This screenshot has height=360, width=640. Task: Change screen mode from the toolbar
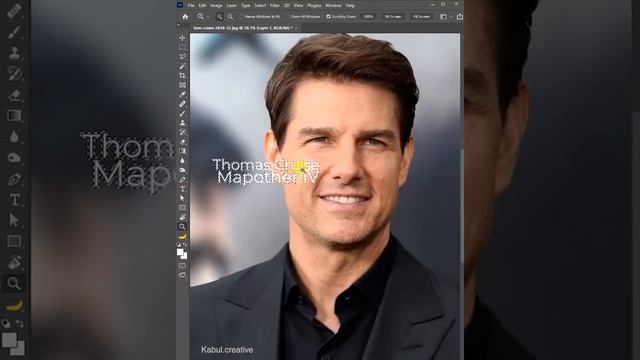182,275
